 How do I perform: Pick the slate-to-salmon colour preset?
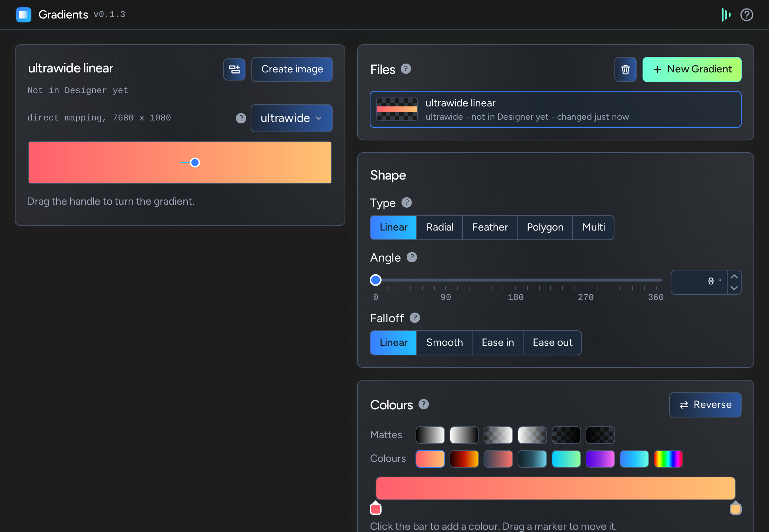(498, 459)
